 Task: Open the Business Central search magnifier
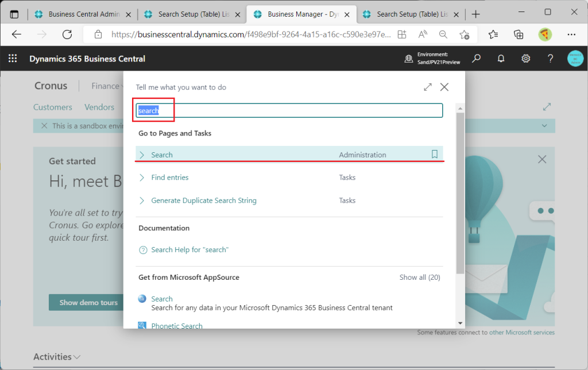point(476,59)
